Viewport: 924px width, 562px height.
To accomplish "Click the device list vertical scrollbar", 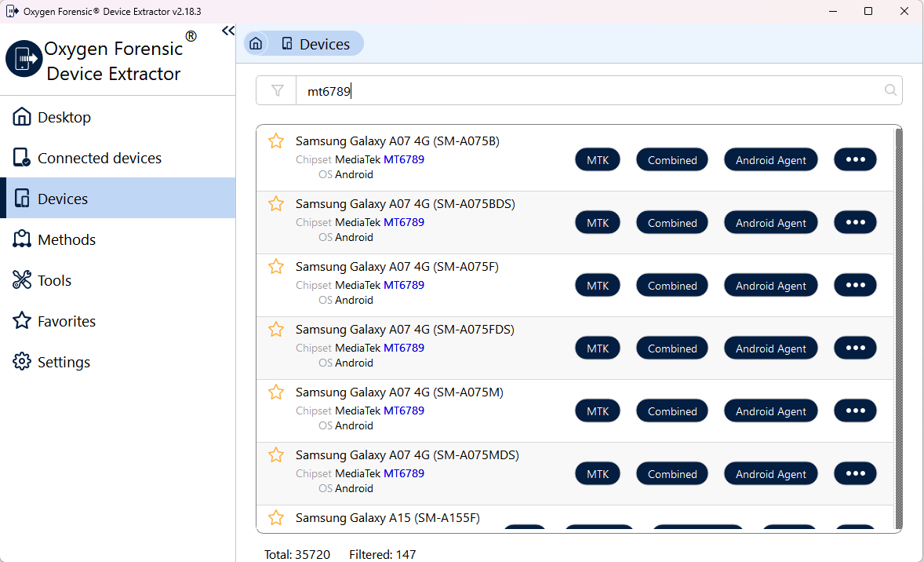I will [899, 328].
